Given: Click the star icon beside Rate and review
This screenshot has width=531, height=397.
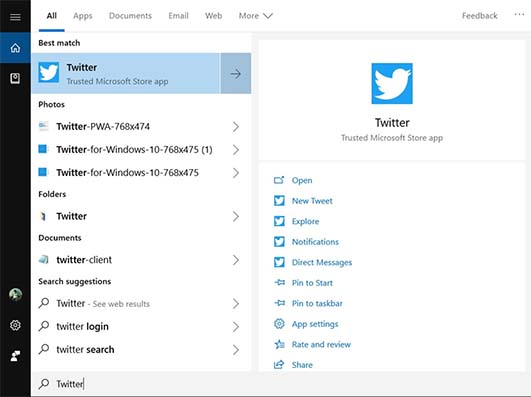Looking at the screenshot, I should [x=279, y=344].
